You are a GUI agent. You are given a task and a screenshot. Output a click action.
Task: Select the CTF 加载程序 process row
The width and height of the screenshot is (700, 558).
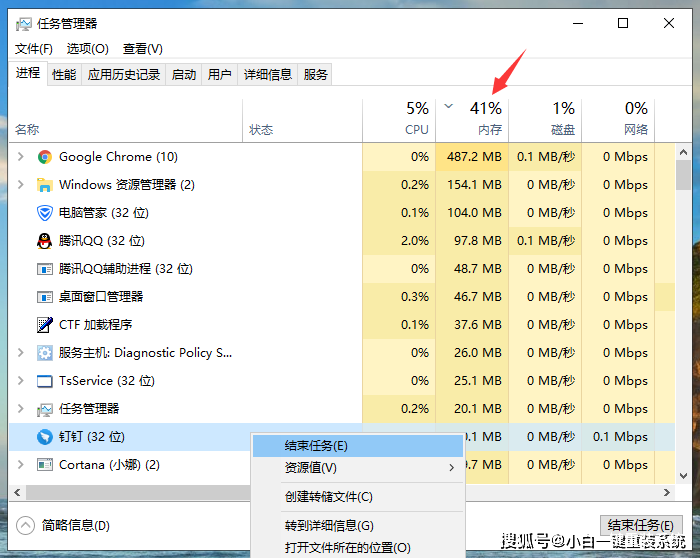click(x=342, y=325)
